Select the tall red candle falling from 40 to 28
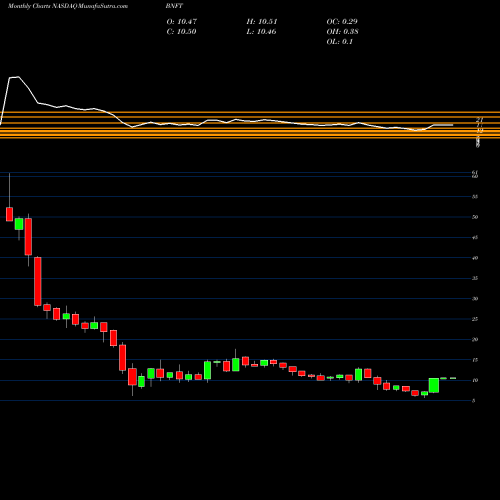Screen dimensions: 500x500 [x=38, y=281]
